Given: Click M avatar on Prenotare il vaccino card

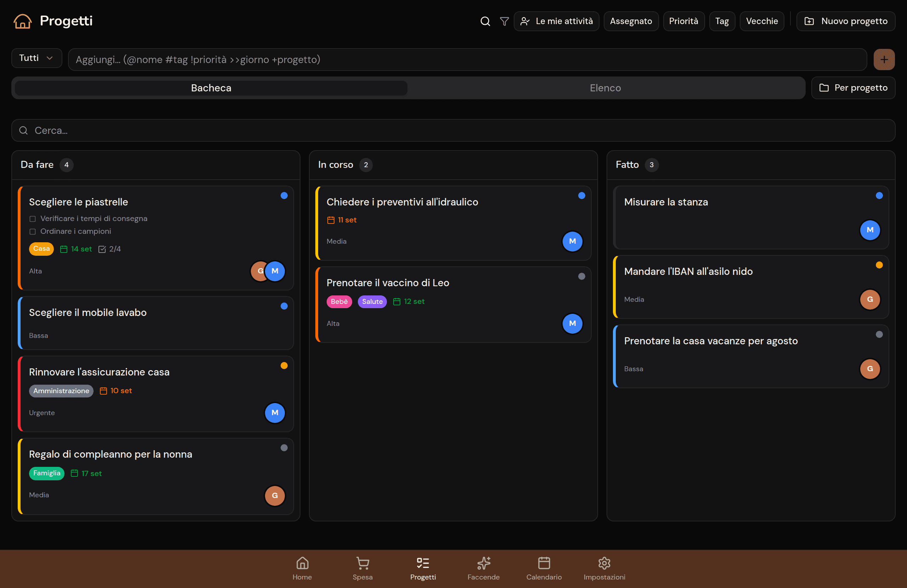Looking at the screenshot, I should 573,323.
